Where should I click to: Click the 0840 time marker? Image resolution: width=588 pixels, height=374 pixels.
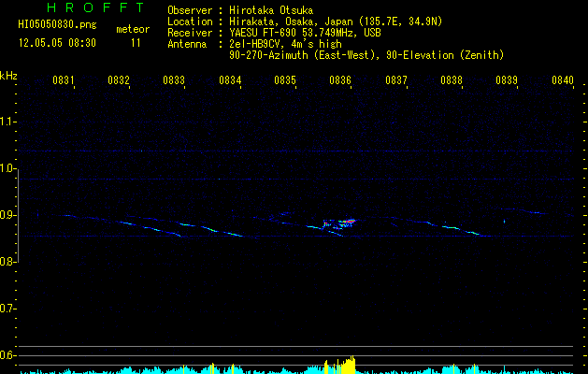pyautogui.click(x=563, y=80)
